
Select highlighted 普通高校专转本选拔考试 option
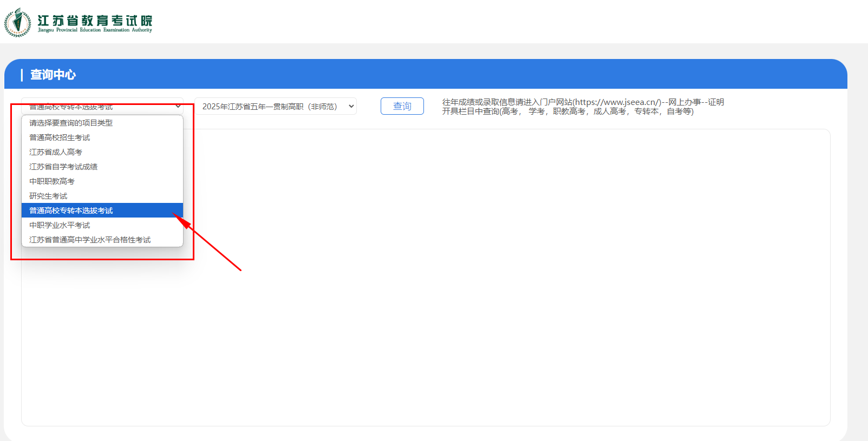pyautogui.click(x=71, y=210)
